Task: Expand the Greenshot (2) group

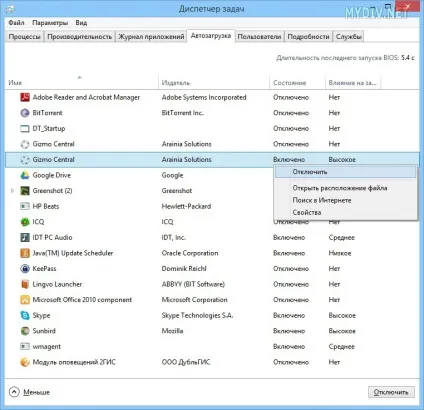Action: tap(12, 191)
